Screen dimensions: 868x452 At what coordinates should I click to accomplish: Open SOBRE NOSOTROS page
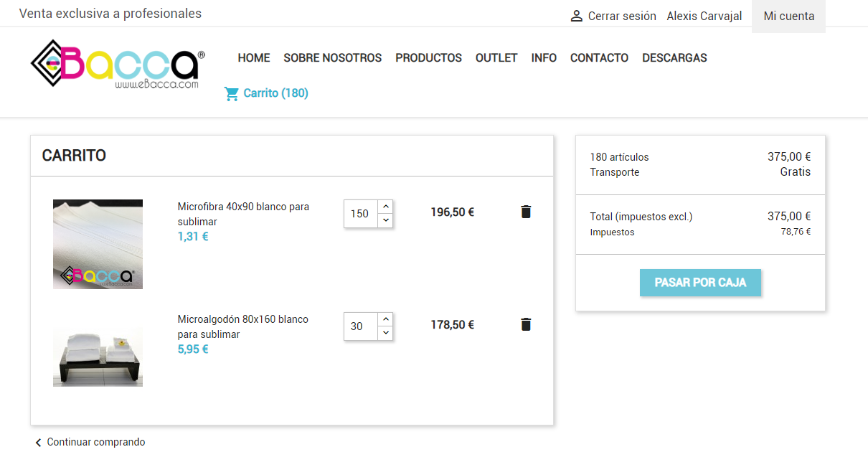click(332, 58)
